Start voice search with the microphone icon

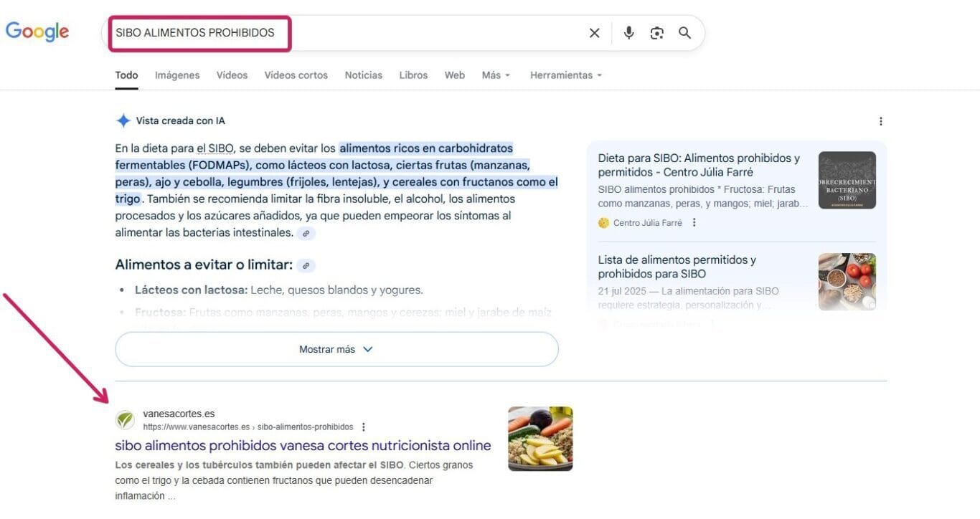(628, 33)
